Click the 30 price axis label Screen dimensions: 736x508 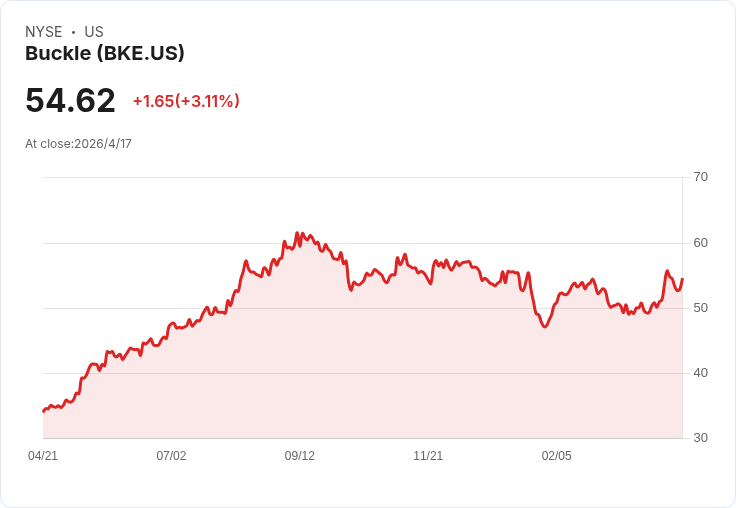click(701, 438)
